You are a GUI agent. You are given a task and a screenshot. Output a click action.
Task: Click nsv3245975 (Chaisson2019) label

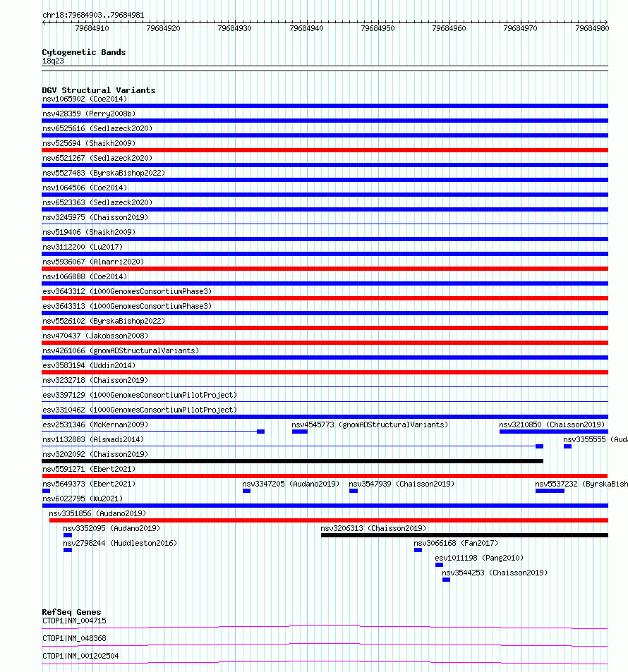95,217
